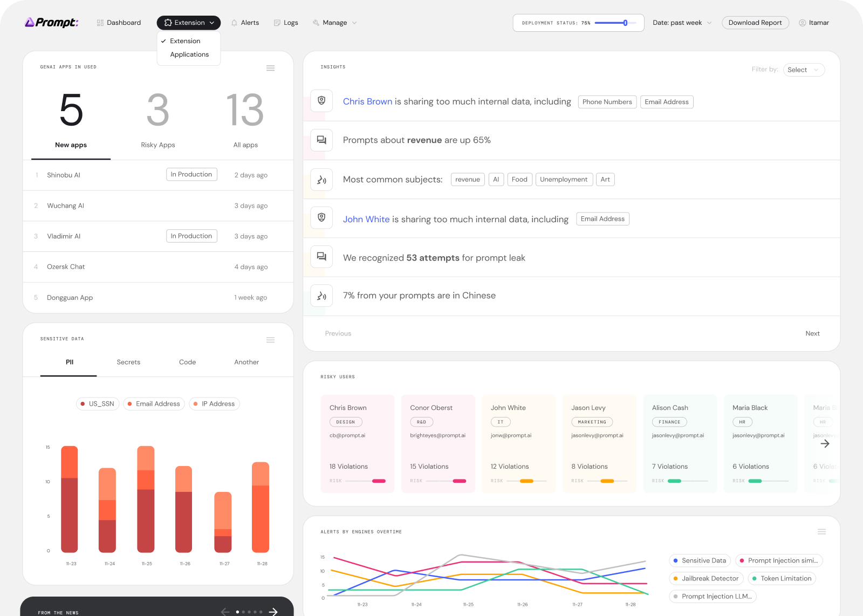Adjust the Deployment Status slider
This screenshot has width=863, height=616.
[625, 23]
